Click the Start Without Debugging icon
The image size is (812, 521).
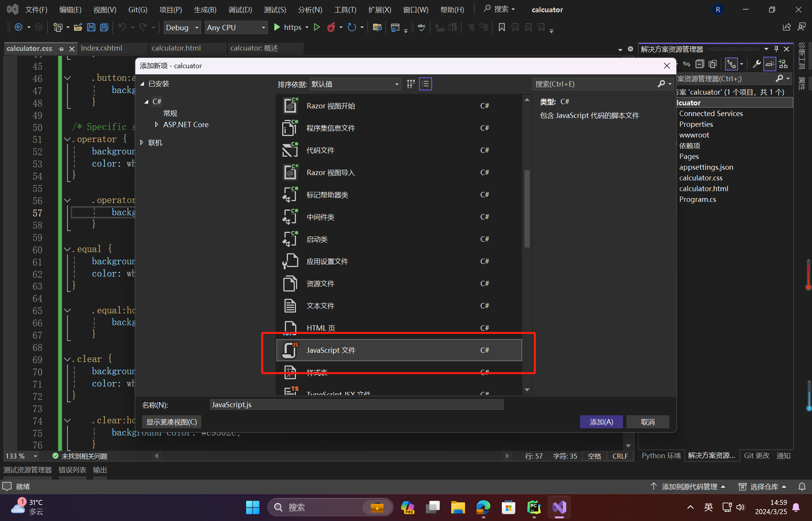[317, 27]
